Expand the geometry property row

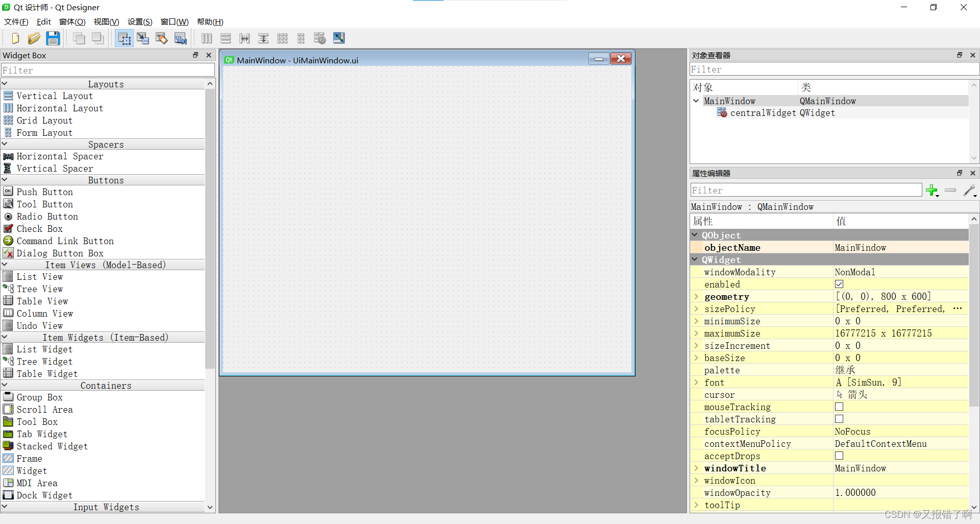pyautogui.click(x=696, y=297)
